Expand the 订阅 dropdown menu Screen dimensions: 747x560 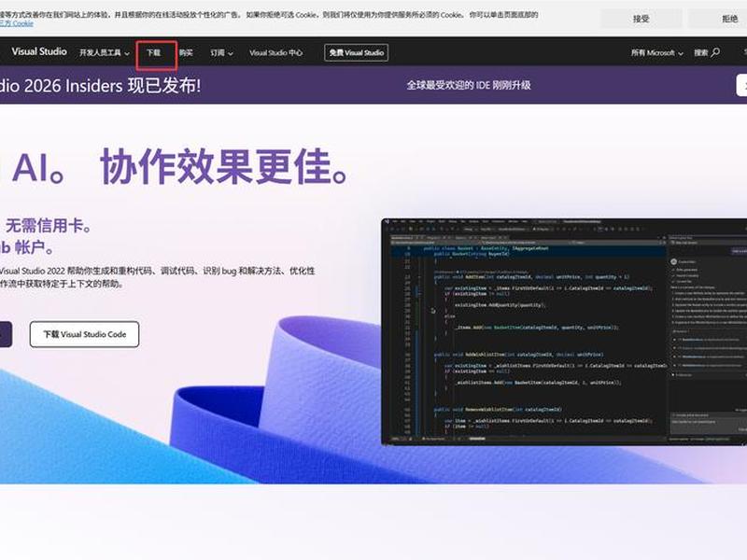coord(221,53)
